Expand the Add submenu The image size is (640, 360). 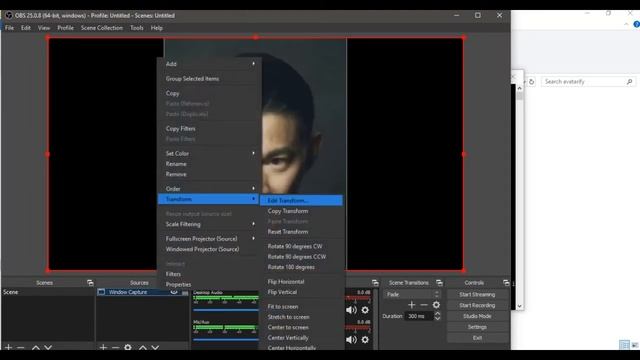pos(209,64)
